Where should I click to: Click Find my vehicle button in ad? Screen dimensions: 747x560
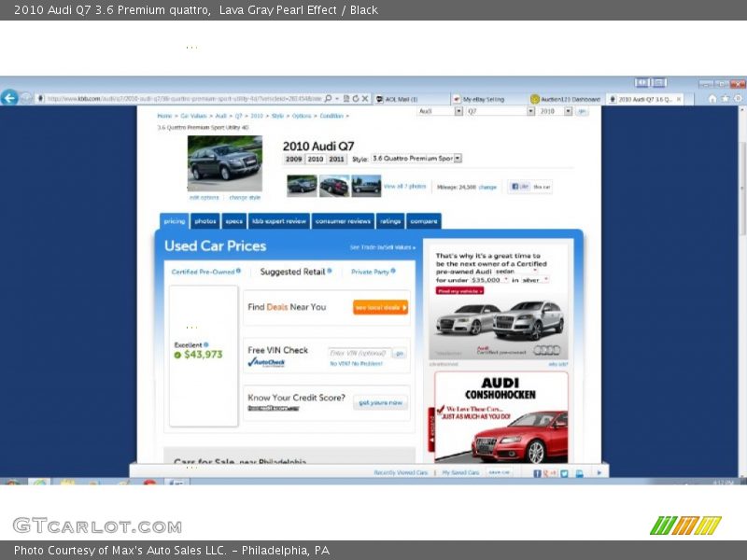tap(459, 291)
